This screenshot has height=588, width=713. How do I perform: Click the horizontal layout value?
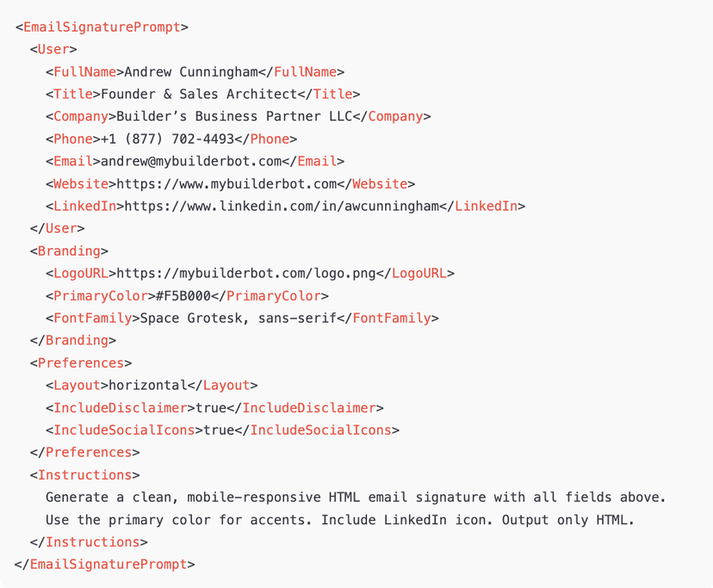pyautogui.click(x=148, y=385)
